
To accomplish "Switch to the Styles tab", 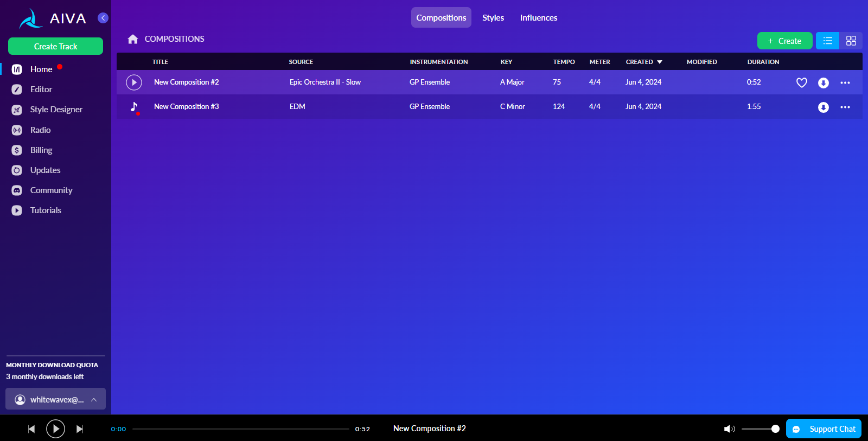I will tap(493, 17).
